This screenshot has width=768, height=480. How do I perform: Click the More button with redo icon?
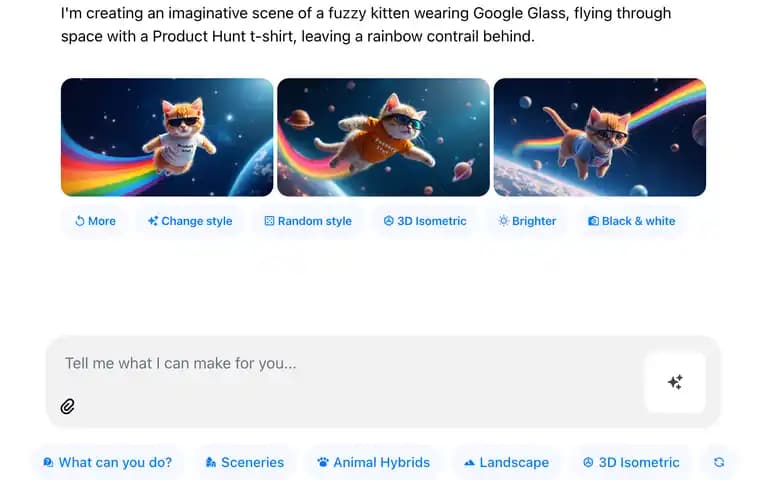coord(95,221)
